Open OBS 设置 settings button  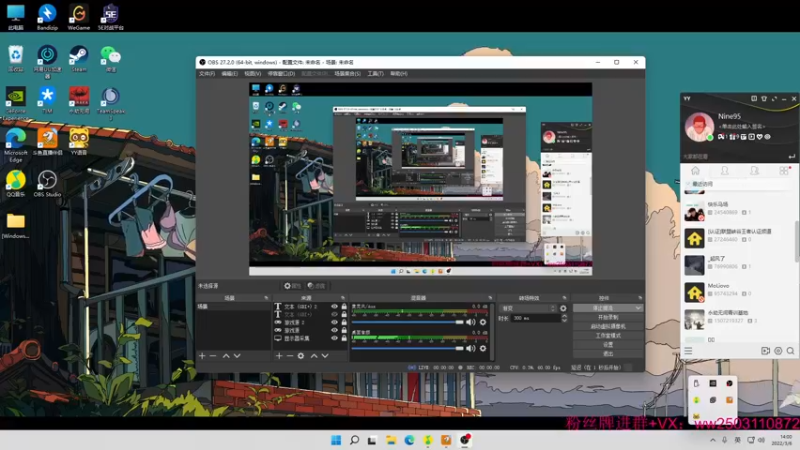(608, 344)
